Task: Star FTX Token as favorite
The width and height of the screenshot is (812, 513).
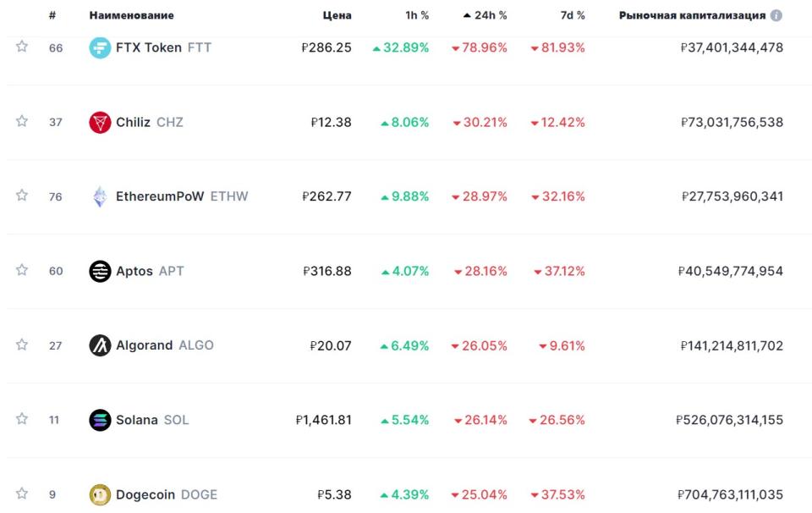Action: (22, 47)
